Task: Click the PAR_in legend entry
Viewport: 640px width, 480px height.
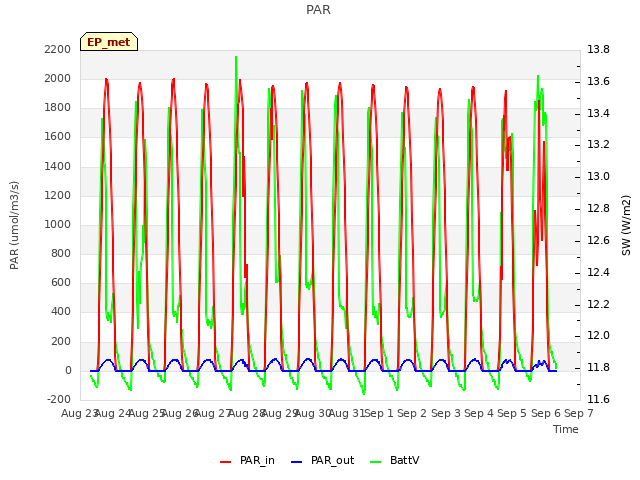Action: click(x=247, y=460)
